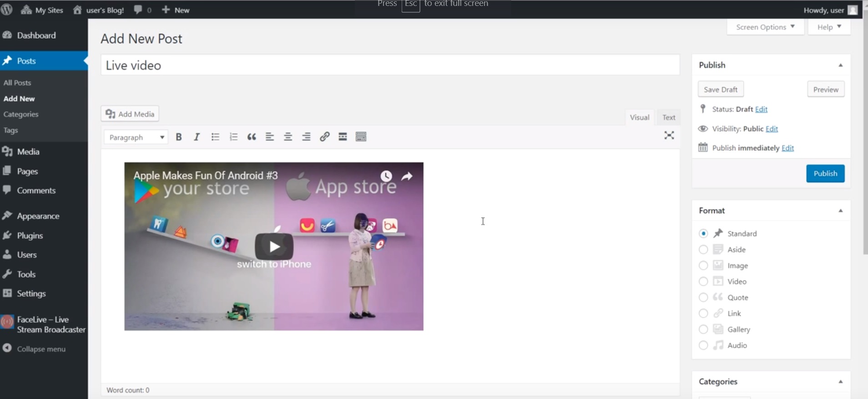Screen dimensions: 868x399
Task: Open the Plugins menu in sidebar
Action: 30,235
